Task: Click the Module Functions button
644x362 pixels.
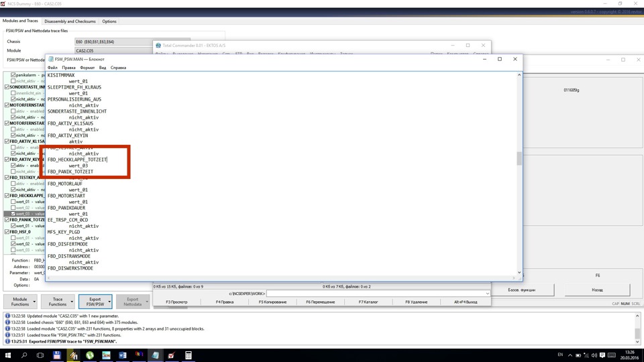Action: (x=20, y=302)
